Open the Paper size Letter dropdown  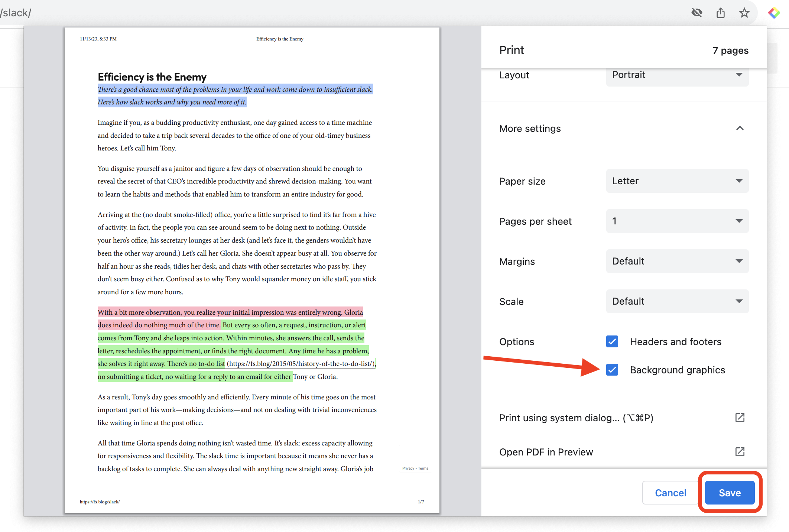pyautogui.click(x=677, y=181)
